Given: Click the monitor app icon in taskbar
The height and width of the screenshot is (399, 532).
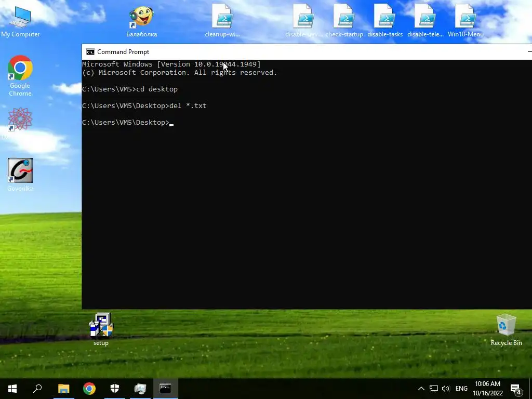Looking at the screenshot, I should pyautogui.click(x=140, y=389).
